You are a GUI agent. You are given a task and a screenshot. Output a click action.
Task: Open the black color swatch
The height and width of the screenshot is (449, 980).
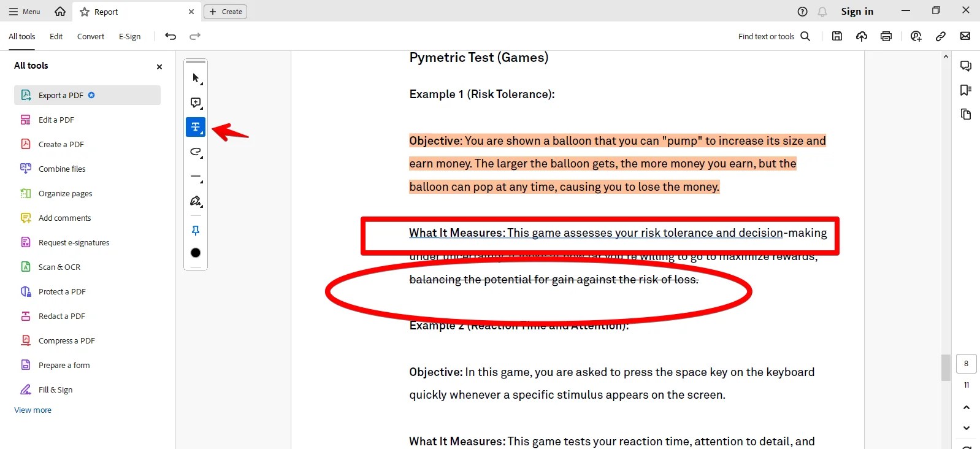[x=196, y=253]
